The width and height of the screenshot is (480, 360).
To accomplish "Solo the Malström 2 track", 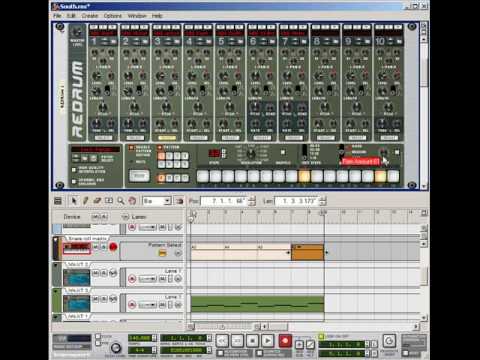I will pyautogui.click(x=104, y=273).
